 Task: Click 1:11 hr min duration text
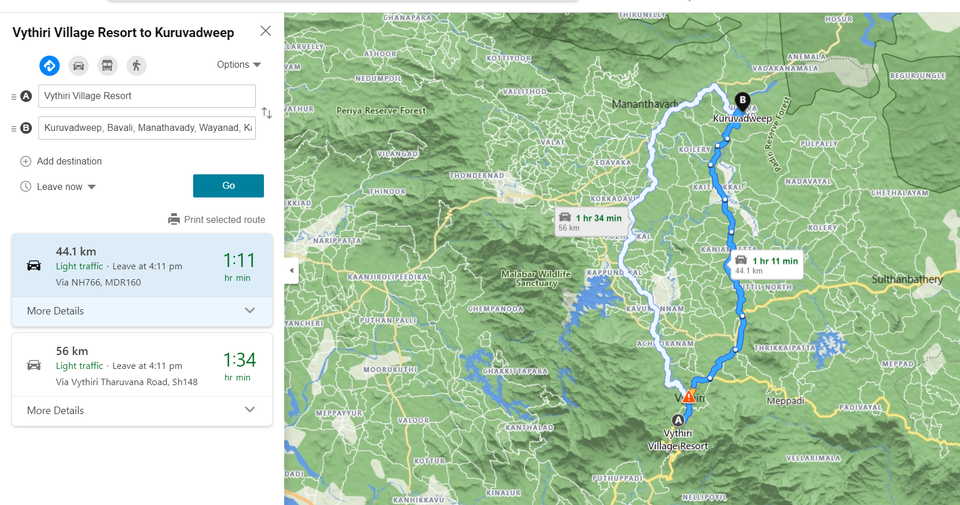coord(239,267)
